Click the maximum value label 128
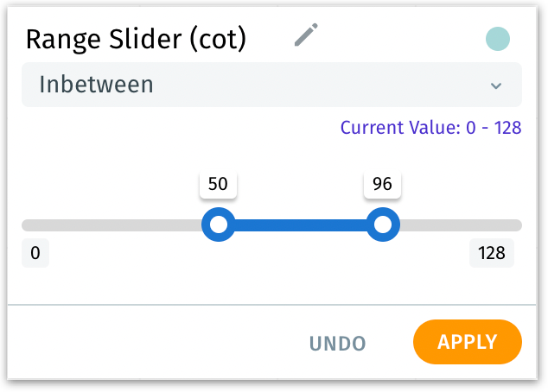 click(492, 254)
